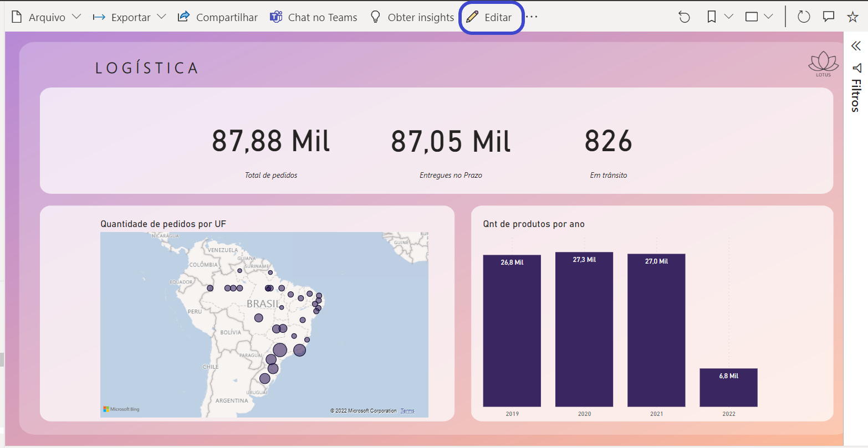
Task: Open the more options ellipsis menu
Action: click(x=532, y=17)
